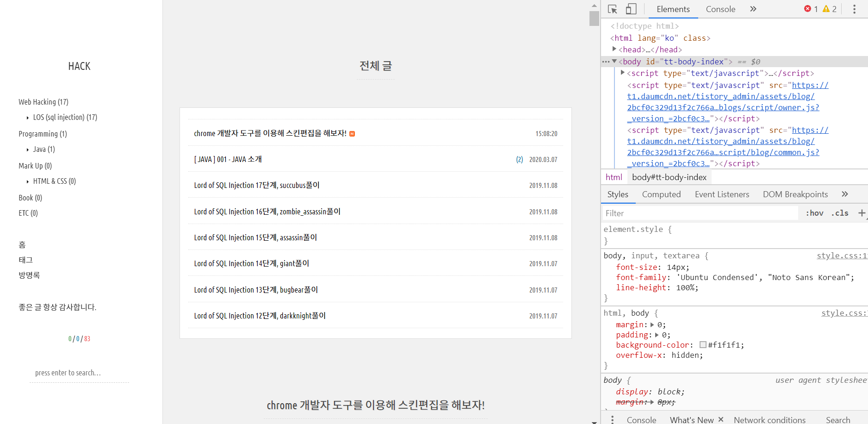
Task: Open the giant풀이 post
Action: click(x=251, y=263)
